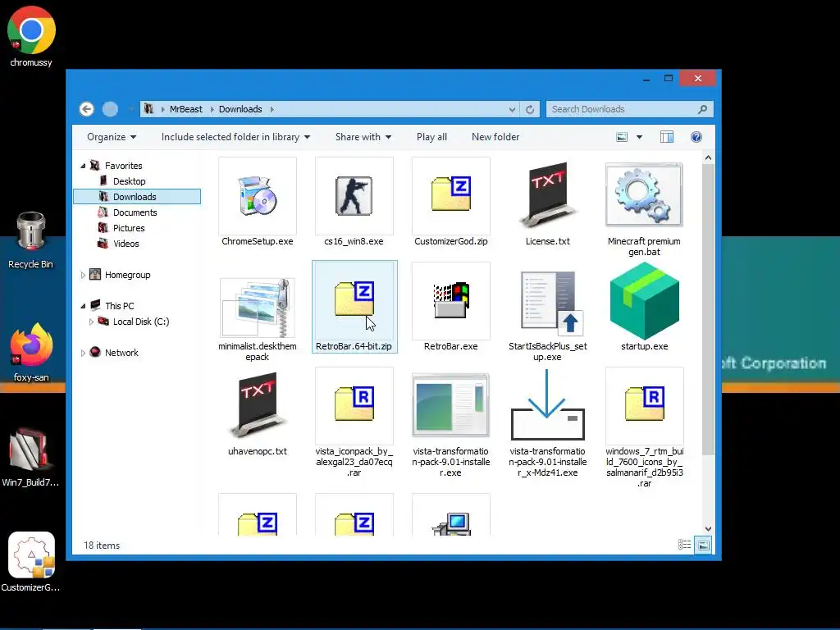Click the file list vertical scrollbar

coord(708,309)
